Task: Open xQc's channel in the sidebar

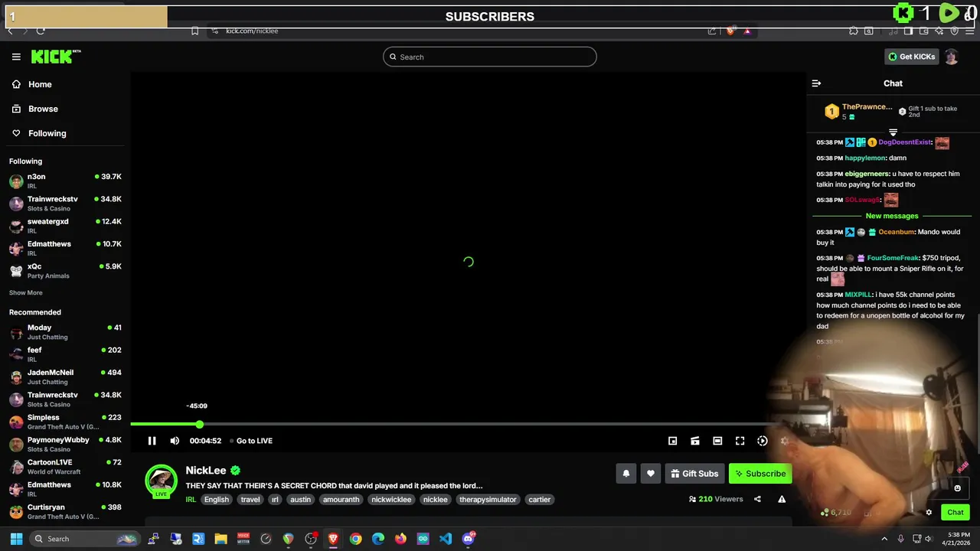Action: (65, 271)
